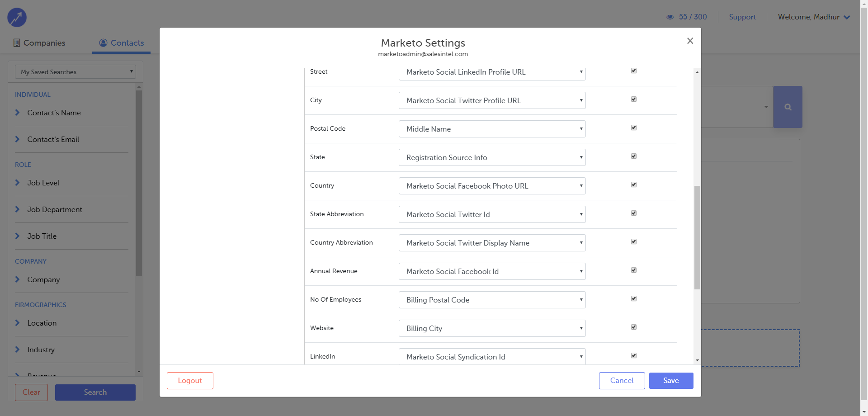Open the Postal Code mapping dropdown
Screen dimensions: 868x416
click(492, 129)
